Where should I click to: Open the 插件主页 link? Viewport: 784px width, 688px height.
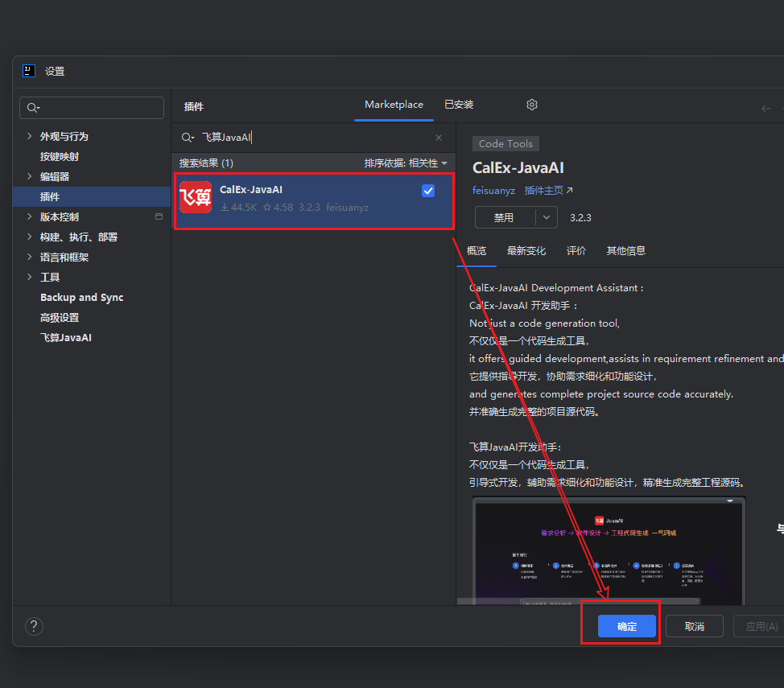pos(548,191)
